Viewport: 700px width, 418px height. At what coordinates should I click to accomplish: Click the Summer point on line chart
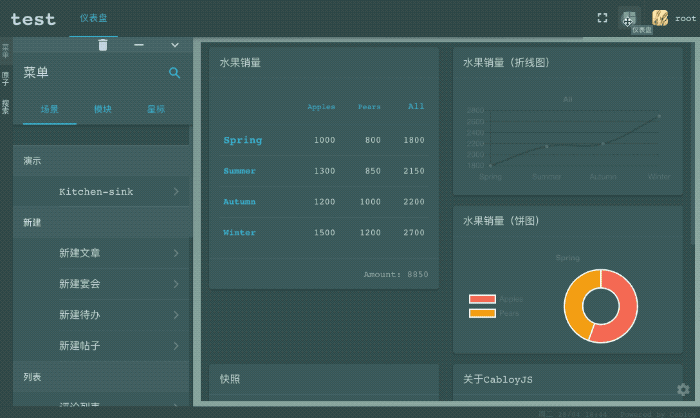pyautogui.click(x=547, y=146)
